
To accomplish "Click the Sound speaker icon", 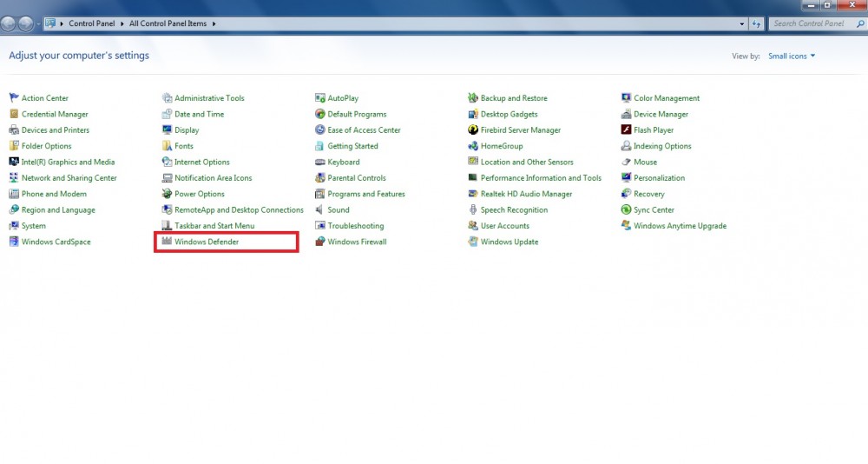I will pyautogui.click(x=319, y=210).
